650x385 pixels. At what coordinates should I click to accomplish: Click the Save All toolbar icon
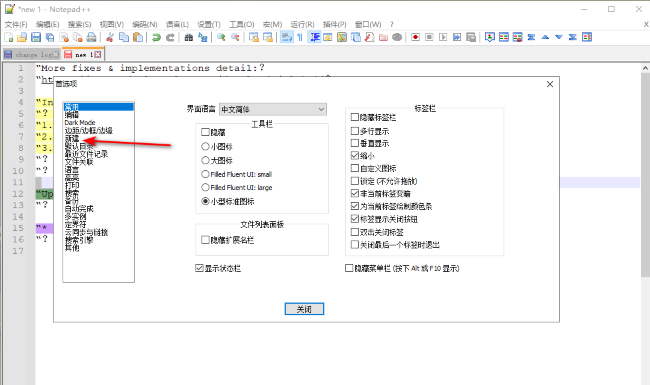[x=50, y=37]
